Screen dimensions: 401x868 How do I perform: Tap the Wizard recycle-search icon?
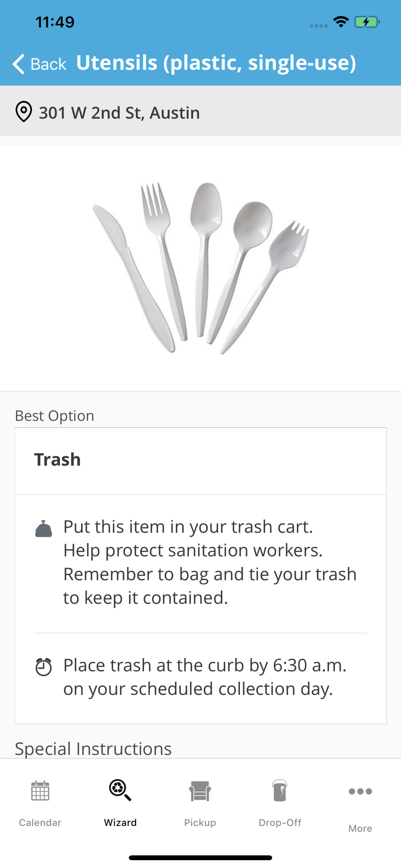pos(120,790)
